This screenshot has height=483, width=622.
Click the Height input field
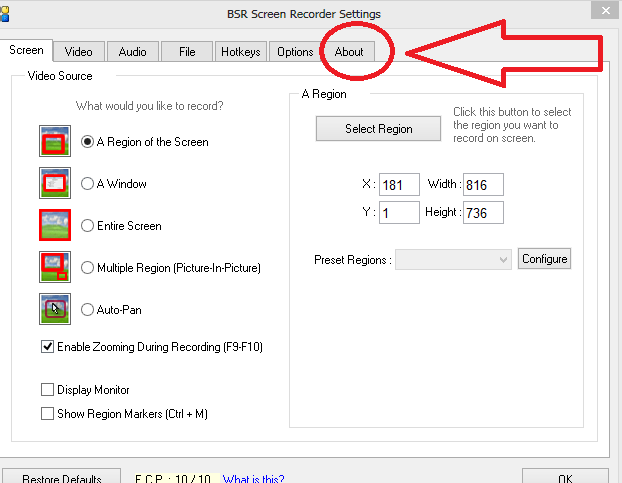click(x=483, y=213)
